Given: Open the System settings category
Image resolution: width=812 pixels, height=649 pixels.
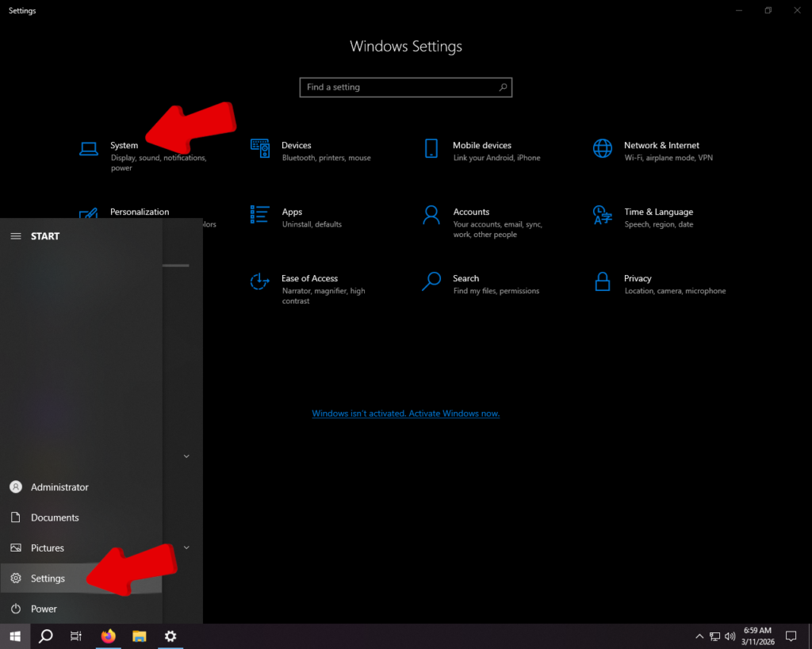Looking at the screenshot, I should click(123, 146).
